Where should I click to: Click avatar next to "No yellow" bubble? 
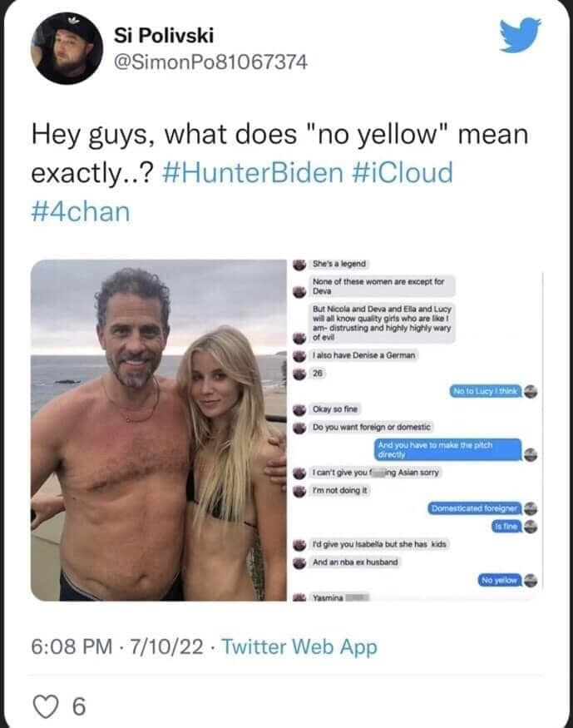pyautogui.click(x=530, y=579)
